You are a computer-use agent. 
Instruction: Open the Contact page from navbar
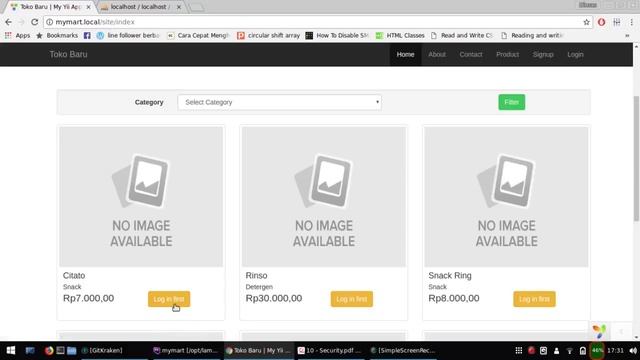471,54
